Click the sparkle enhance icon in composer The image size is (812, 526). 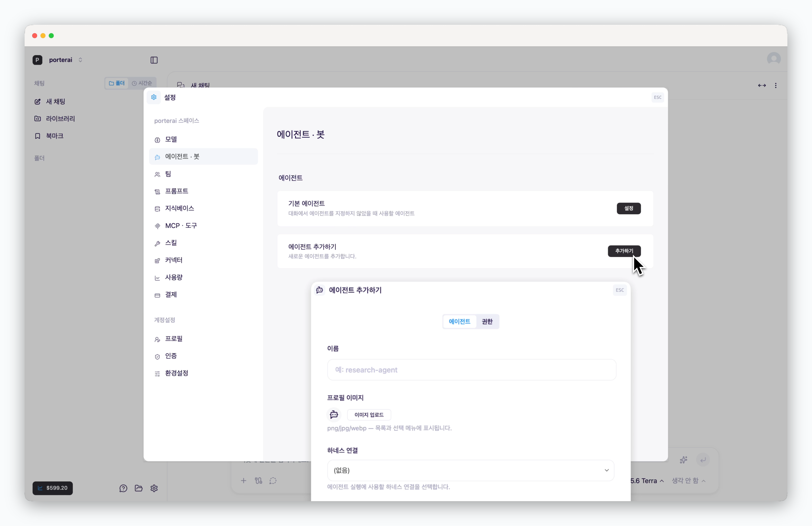pyautogui.click(x=683, y=460)
